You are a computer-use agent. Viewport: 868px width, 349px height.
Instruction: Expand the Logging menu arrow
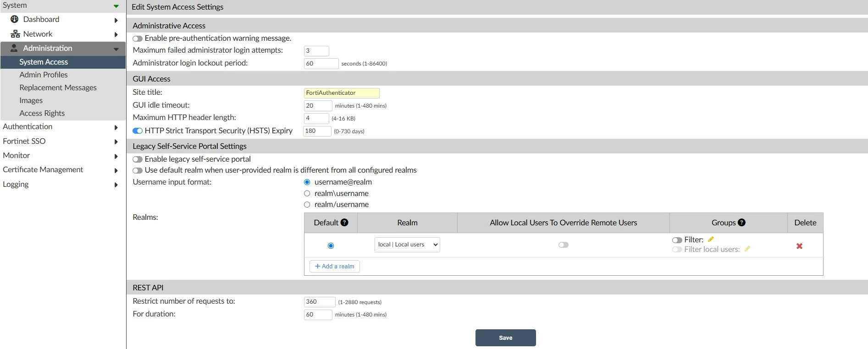(116, 185)
